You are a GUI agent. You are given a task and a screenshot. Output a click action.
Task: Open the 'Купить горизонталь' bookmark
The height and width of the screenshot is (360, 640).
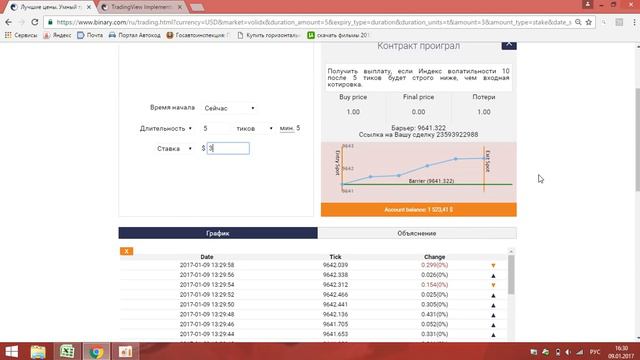click(269, 36)
